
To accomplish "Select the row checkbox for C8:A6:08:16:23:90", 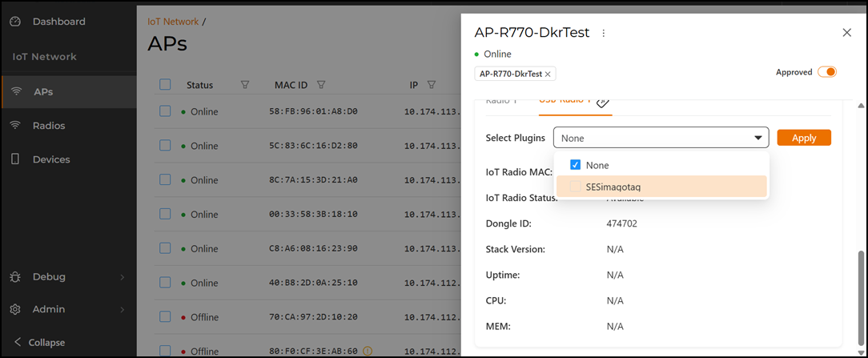I will point(165,248).
